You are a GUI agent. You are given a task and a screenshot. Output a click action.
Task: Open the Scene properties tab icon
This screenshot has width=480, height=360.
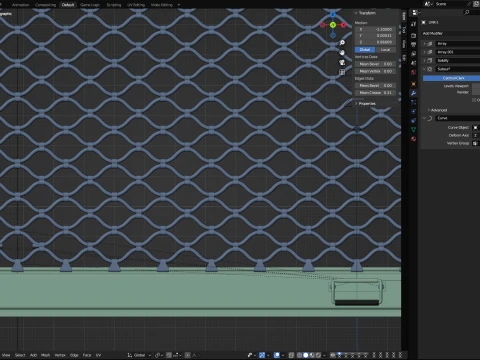click(x=414, y=63)
